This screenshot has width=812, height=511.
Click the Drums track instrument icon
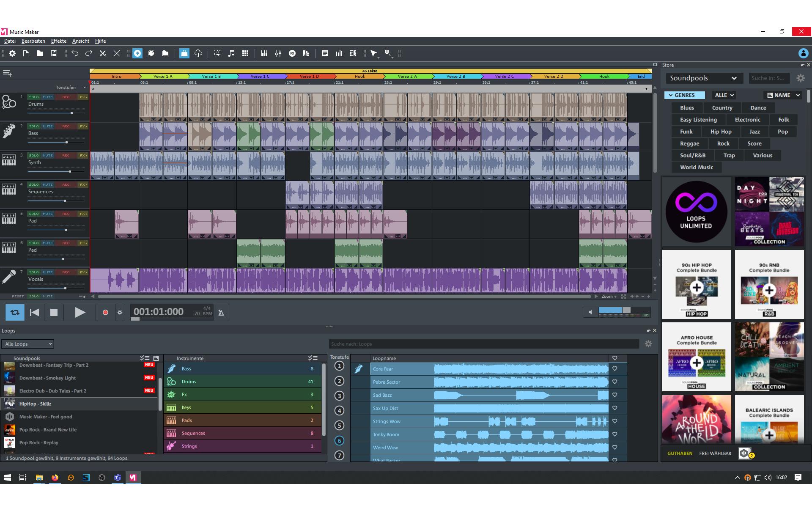point(9,102)
